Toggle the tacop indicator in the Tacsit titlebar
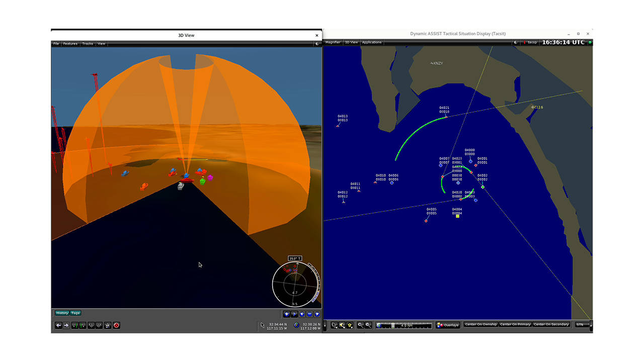This screenshot has width=644, height=362. coord(529,42)
